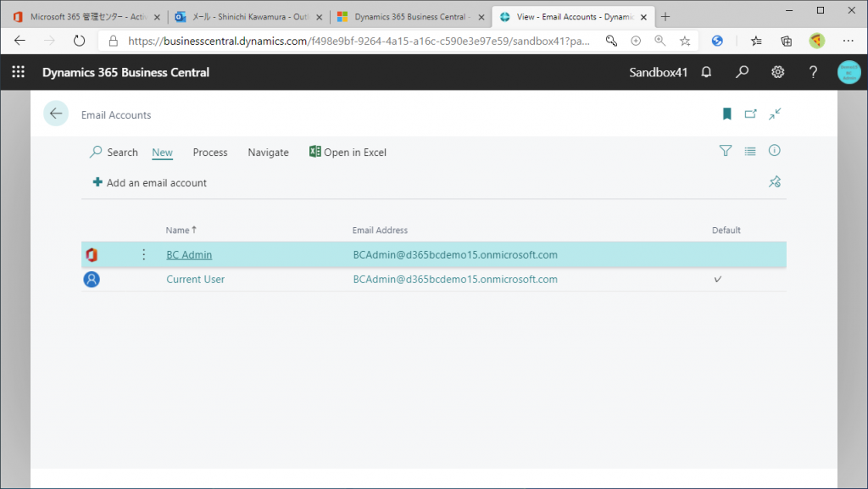Select the BC Admin email address cell
This screenshot has height=489, width=868.
point(455,254)
